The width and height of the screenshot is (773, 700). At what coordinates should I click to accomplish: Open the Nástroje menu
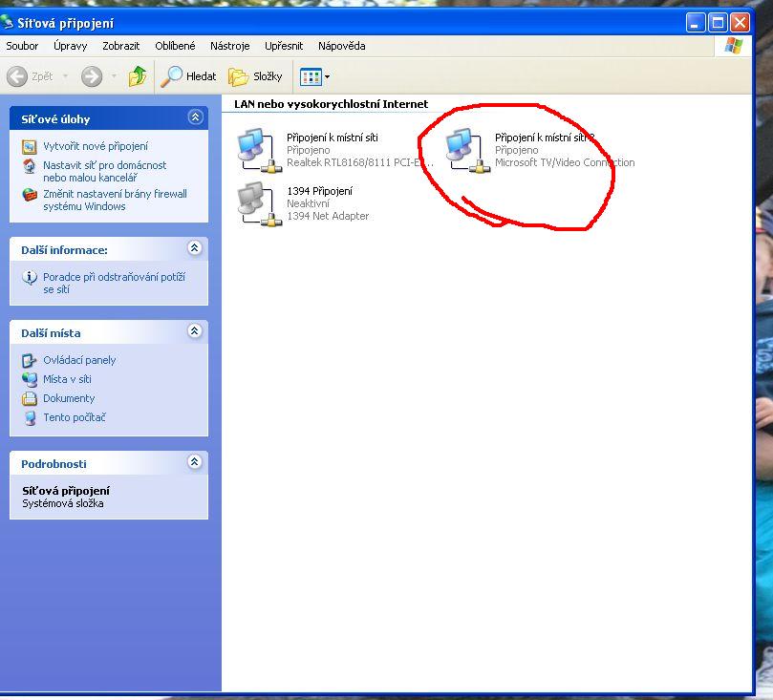[x=229, y=46]
